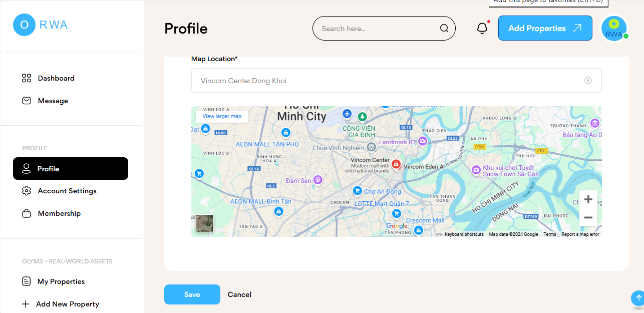
Task: Click the Google logo on map
Action: click(x=397, y=226)
